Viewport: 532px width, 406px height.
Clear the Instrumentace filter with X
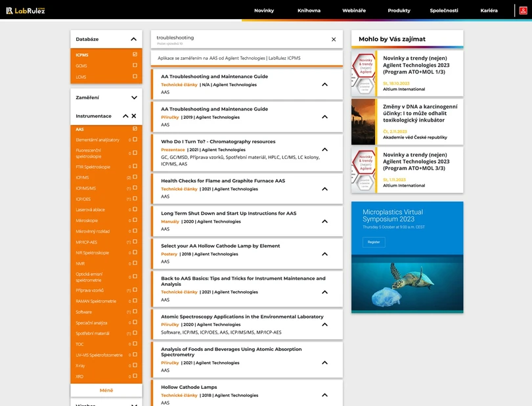pyautogui.click(x=134, y=116)
